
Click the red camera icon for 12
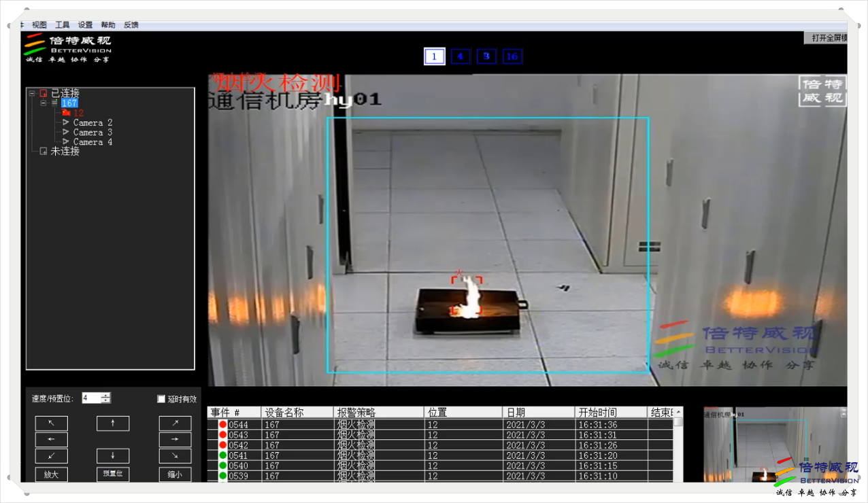pyautogui.click(x=66, y=113)
